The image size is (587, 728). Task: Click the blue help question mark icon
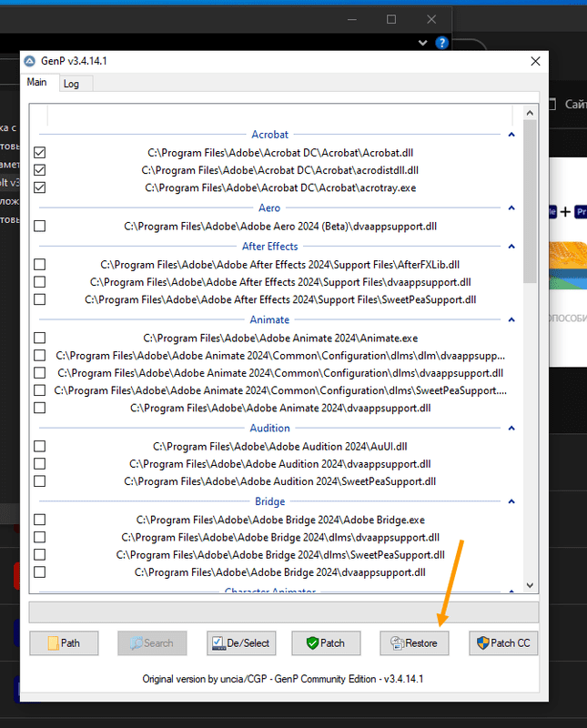tap(442, 43)
